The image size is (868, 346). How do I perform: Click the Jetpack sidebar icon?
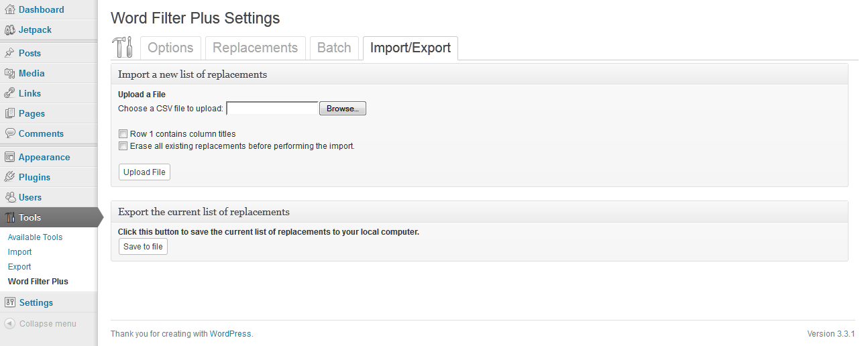(9, 30)
